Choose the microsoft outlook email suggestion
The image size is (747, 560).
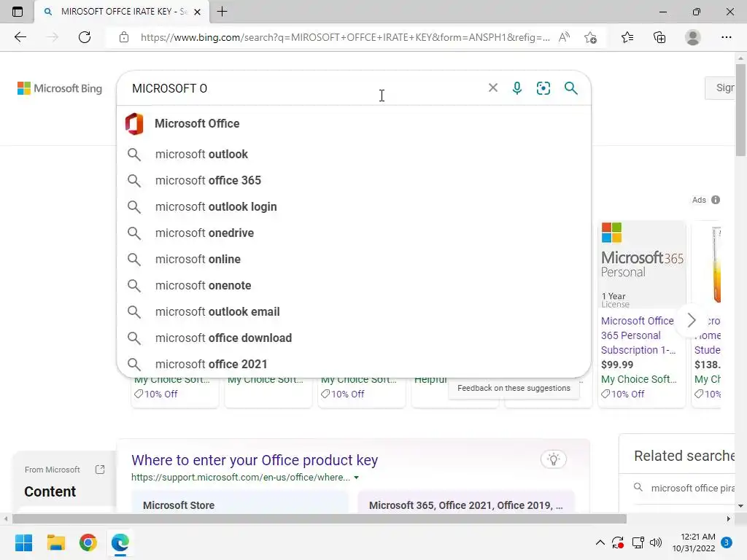coord(354,311)
